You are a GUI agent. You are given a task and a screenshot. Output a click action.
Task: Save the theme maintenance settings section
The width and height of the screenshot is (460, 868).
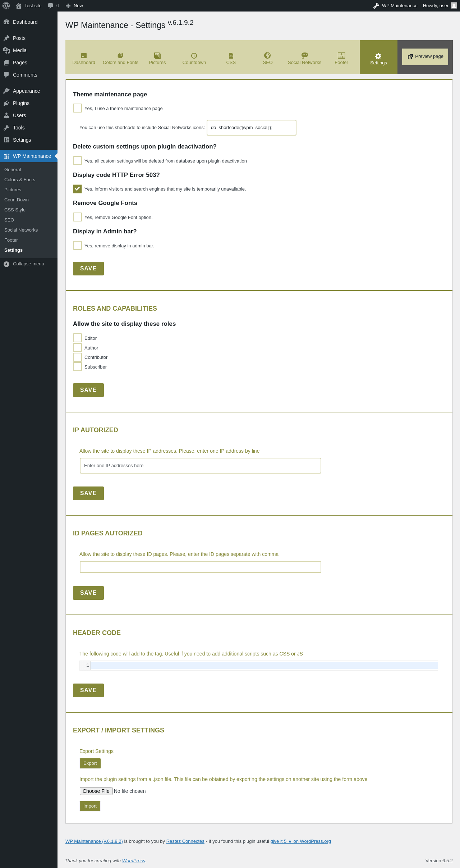pyautogui.click(x=88, y=269)
